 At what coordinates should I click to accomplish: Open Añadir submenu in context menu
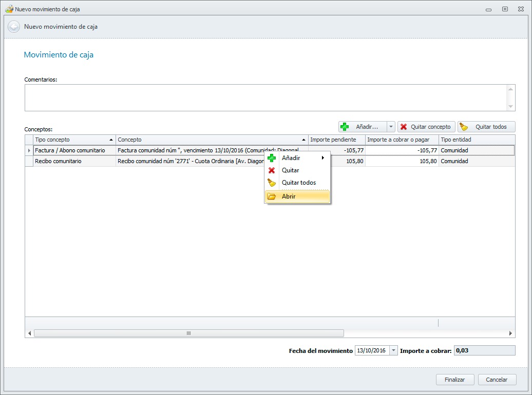[x=297, y=158]
